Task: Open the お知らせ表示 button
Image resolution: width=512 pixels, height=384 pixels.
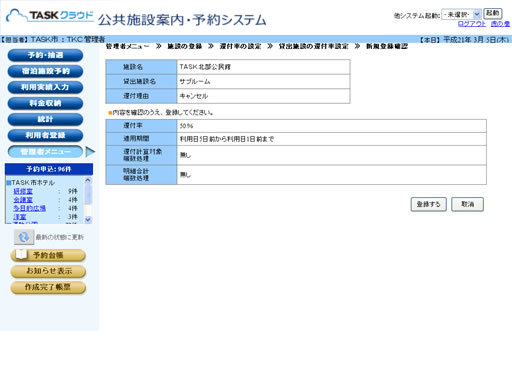Action: pyautogui.click(x=48, y=271)
